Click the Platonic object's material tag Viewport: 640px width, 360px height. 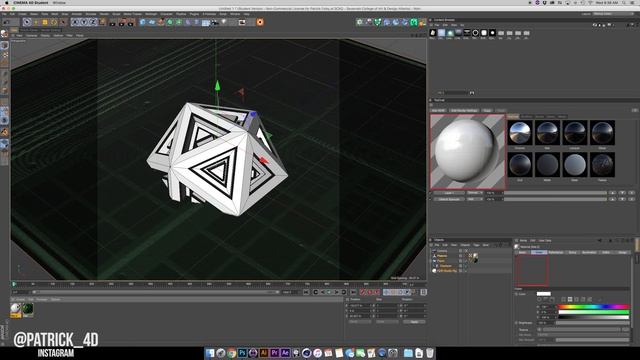(x=475, y=256)
